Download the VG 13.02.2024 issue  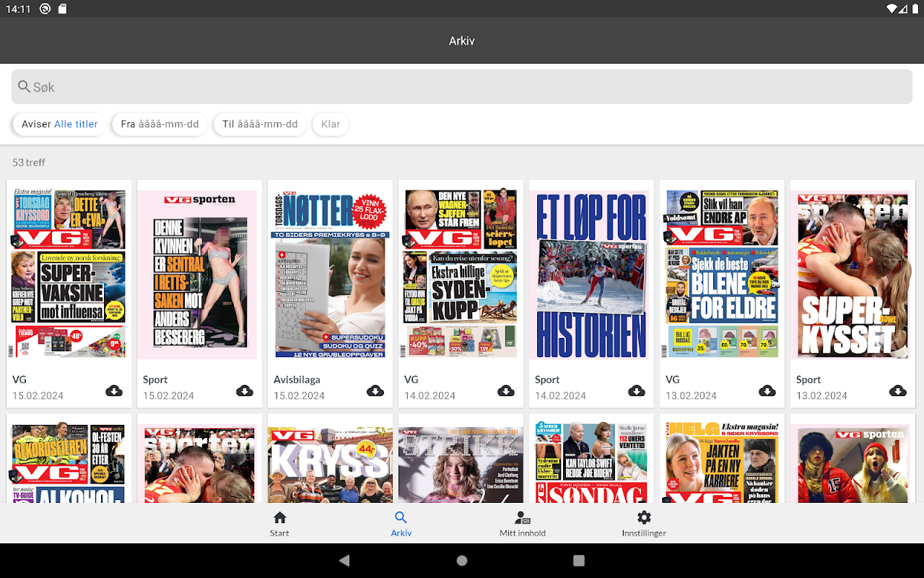click(767, 391)
